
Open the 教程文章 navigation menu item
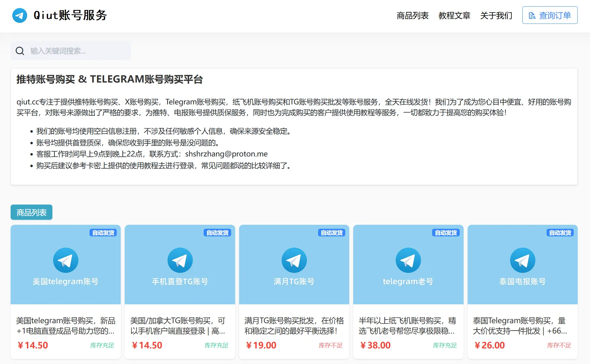pyautogui.click(x=454, y=16)
